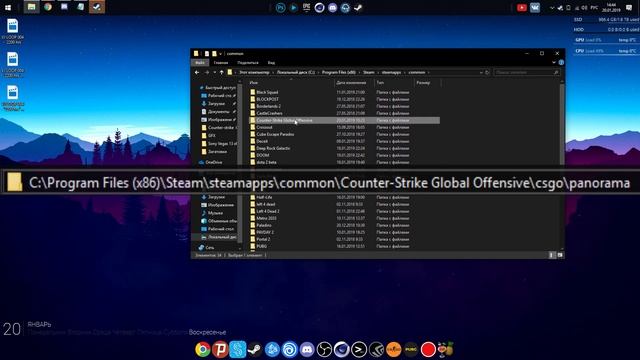Expand the Explorer ribbon chevron
This screenshot has width=640, height=360.
pos(554,62)
